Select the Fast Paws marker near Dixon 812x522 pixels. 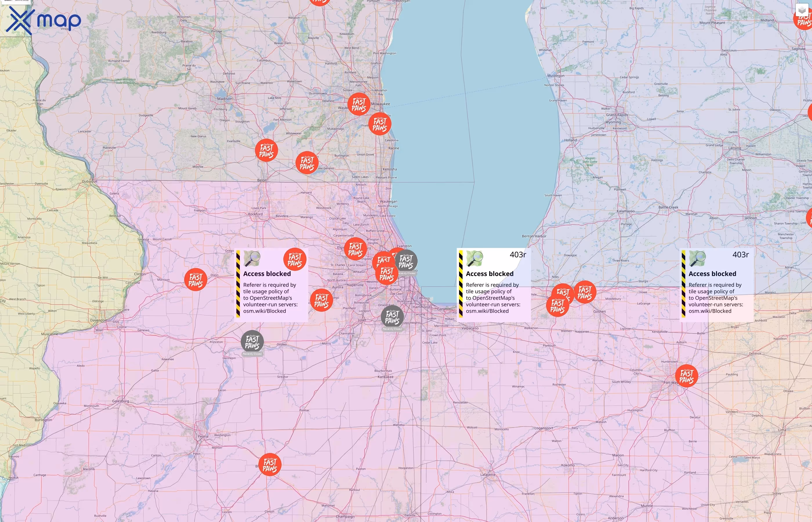195,280
